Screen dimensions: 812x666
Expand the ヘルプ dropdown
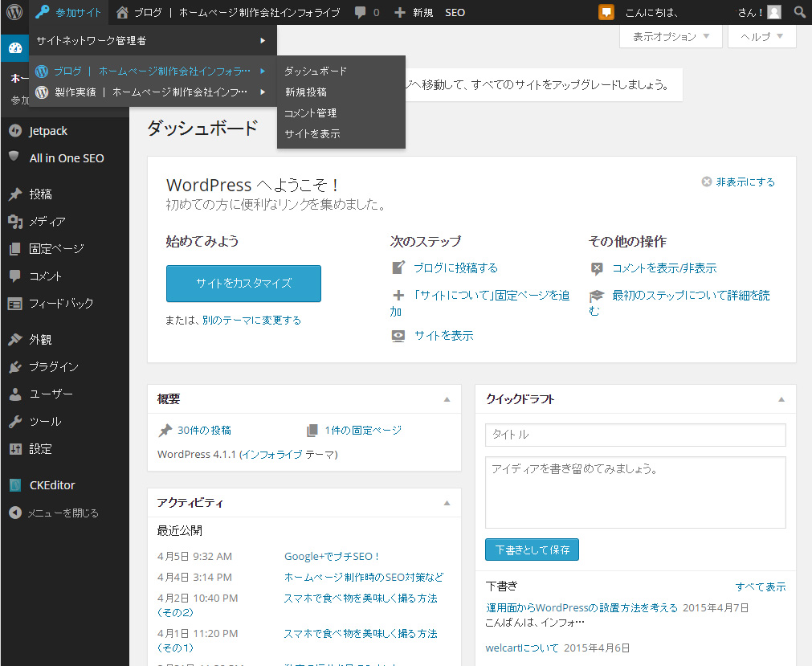[761, 37]
